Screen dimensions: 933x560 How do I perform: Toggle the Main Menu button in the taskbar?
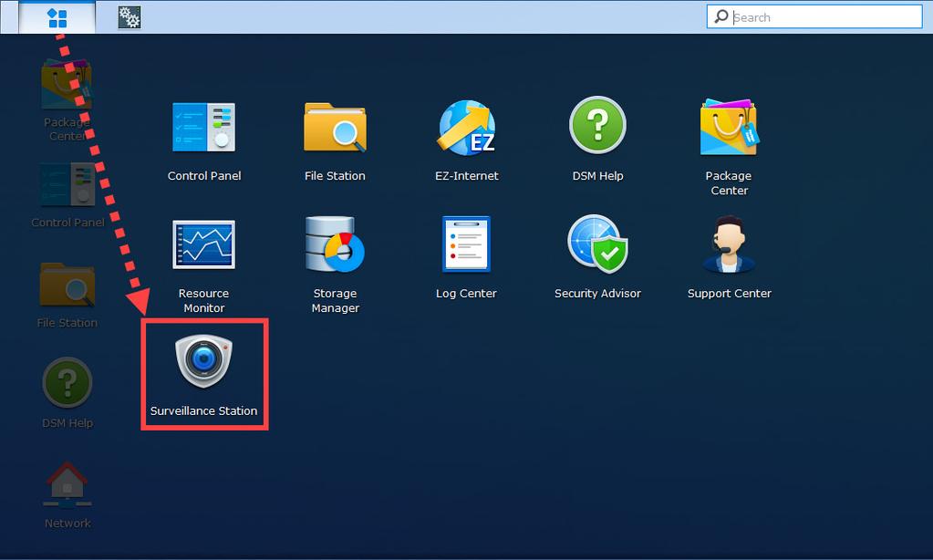[57, 17]
